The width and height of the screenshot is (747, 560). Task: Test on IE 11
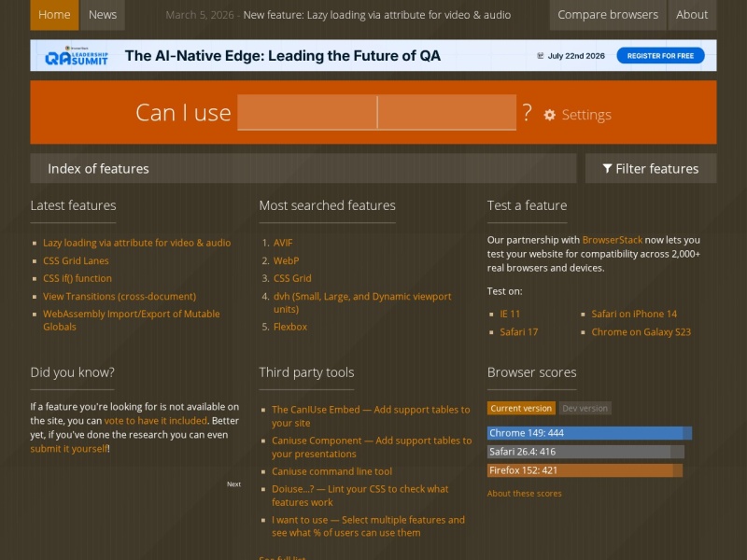(x=510, y=315)
